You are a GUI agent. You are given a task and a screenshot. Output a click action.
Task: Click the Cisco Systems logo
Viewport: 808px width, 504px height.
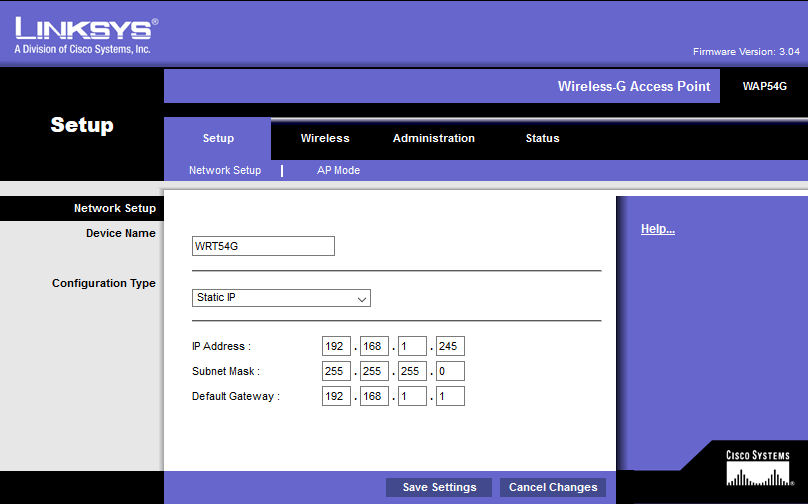coord(758,468)
